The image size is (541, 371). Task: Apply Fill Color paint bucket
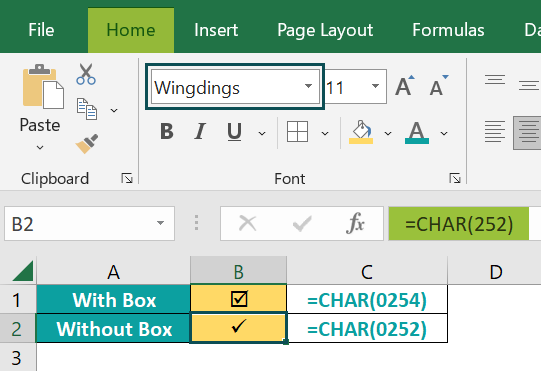point(361,131)
